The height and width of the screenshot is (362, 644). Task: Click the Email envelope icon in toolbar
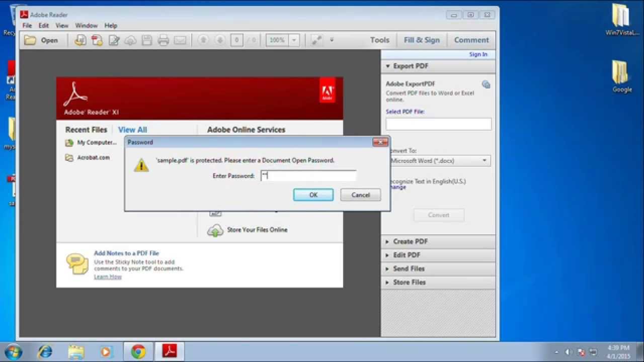(180, 40)
